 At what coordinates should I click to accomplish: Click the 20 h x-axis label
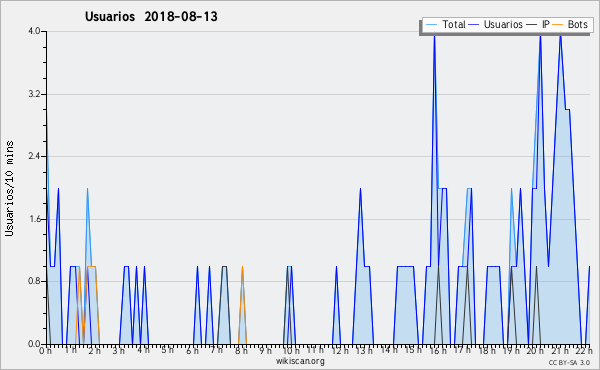(536, 350)
